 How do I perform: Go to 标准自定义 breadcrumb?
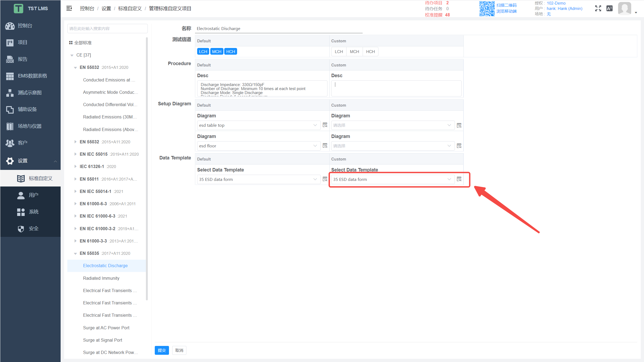pyautogui.click(x=130, y=8)
